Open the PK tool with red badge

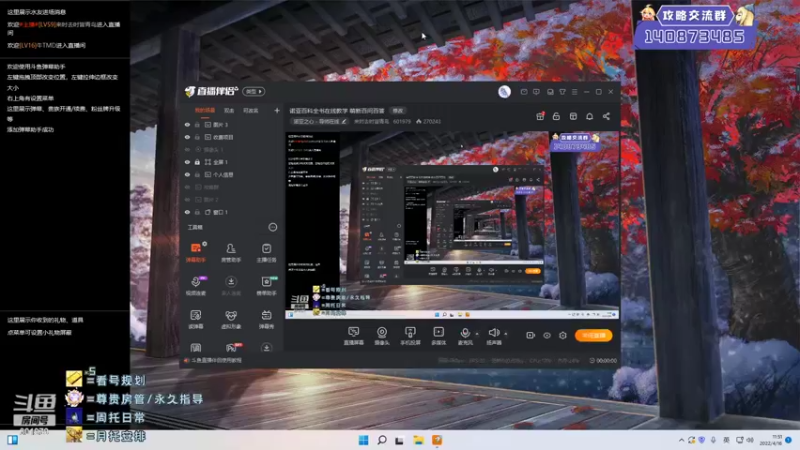click(x=232, y=348)
